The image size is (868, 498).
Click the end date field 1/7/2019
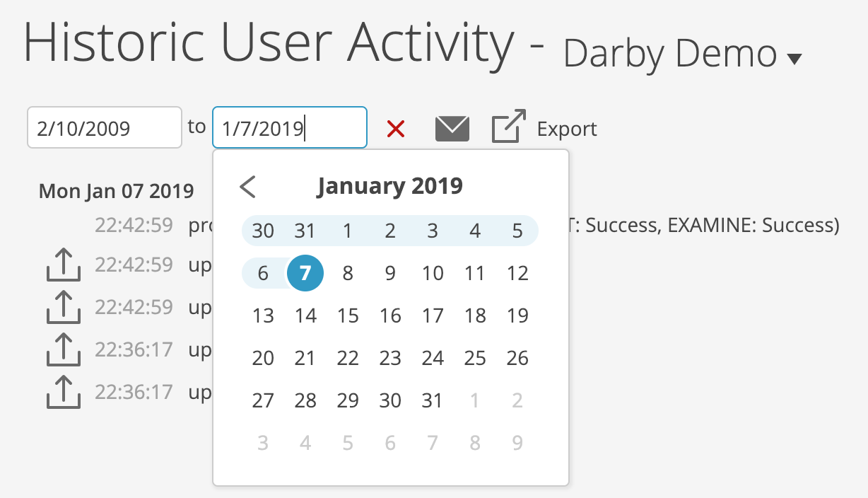click(x=290, y=127)
